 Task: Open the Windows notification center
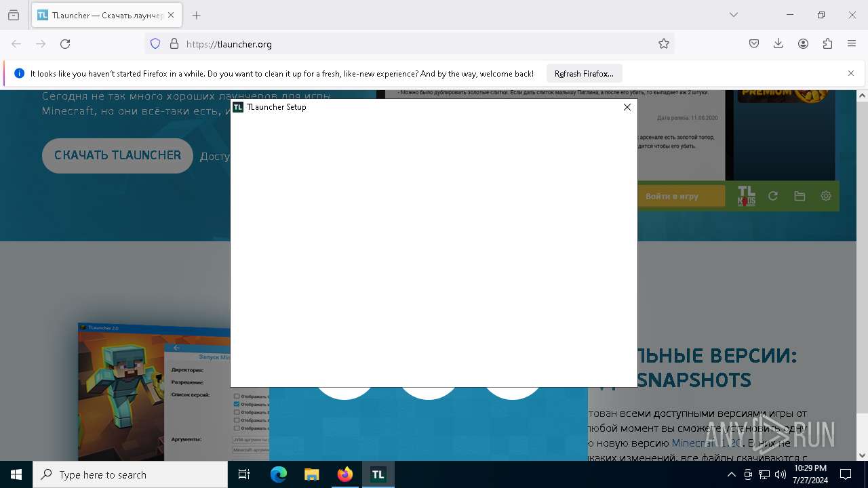coord(846,474)
